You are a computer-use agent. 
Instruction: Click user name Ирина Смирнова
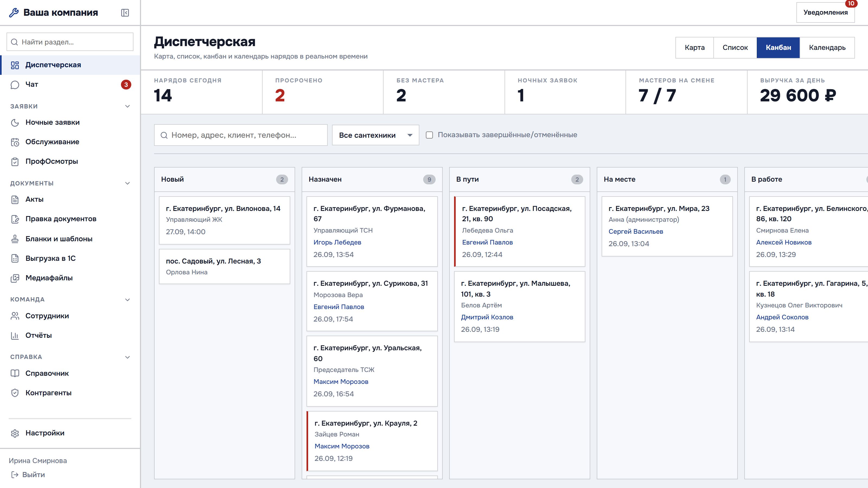[38, 460]
